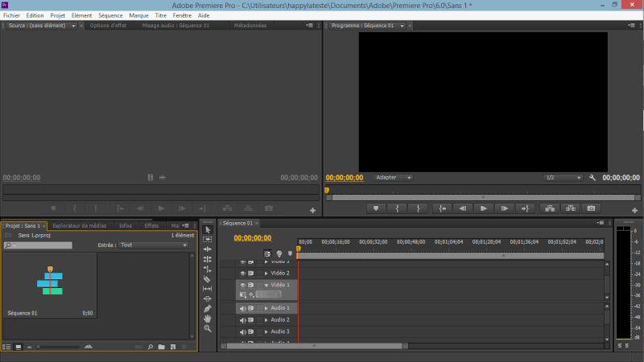Mute Audio 2 track speaker
This screenshot has width=644, height=362.
(x=243, y=320)
